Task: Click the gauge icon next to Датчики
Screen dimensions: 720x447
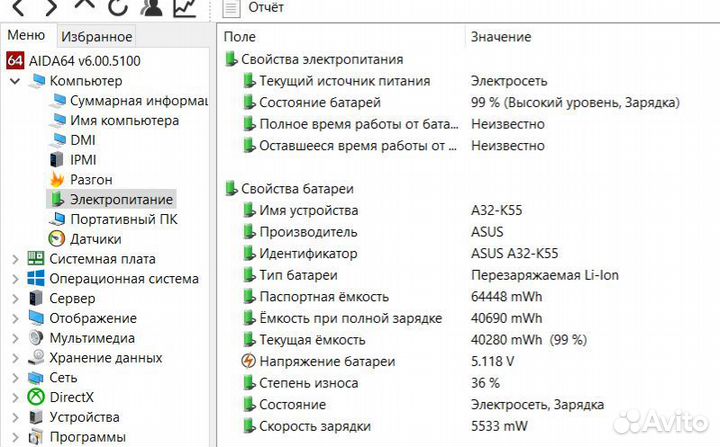Action: coord(56,238)
